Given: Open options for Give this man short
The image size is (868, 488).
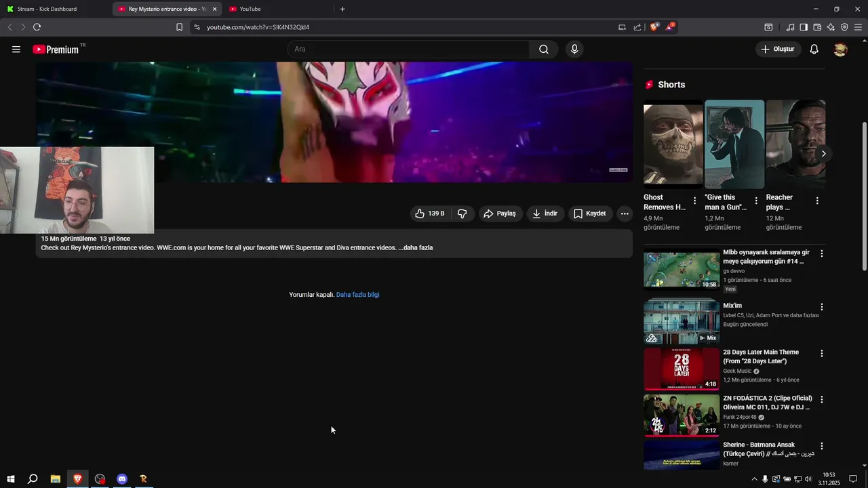Looking at the screenshot, I should pos(756,201).
